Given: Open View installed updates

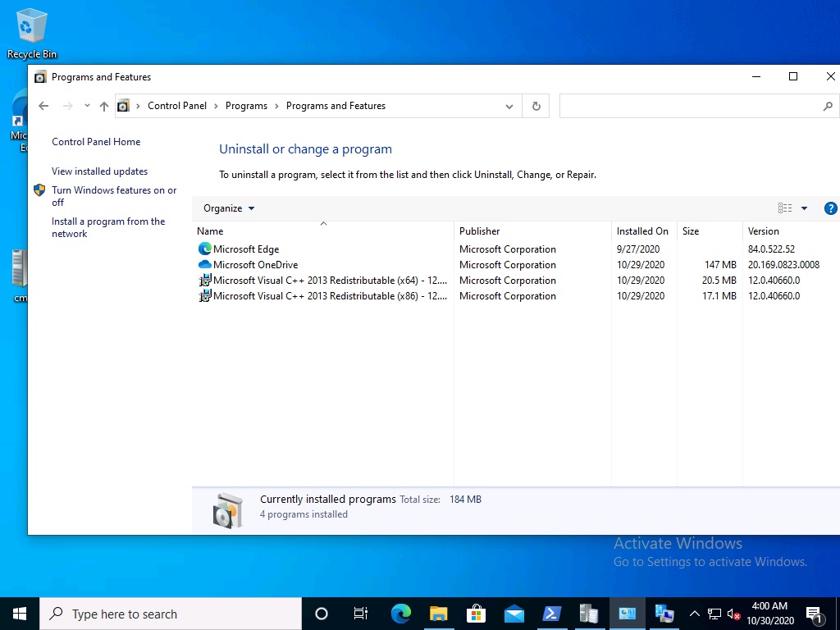Looking at the screenshot, I should click(99, 171).
